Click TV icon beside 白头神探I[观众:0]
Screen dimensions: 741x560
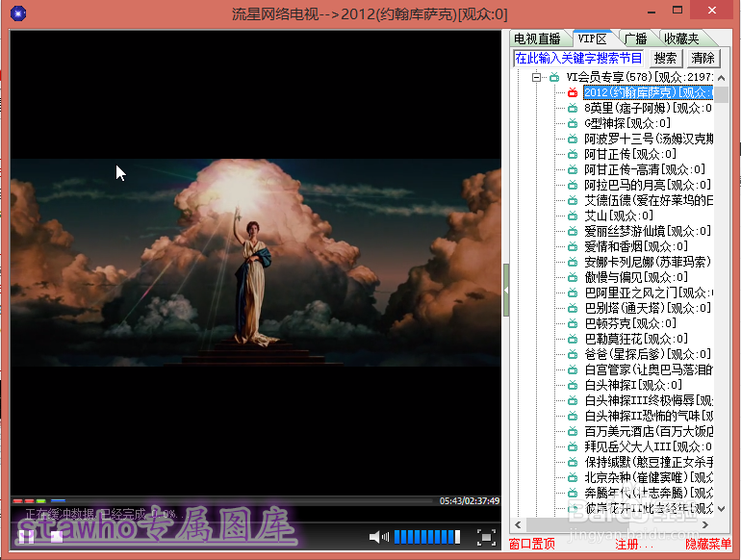pyautogui.click(x=573, y=385)
